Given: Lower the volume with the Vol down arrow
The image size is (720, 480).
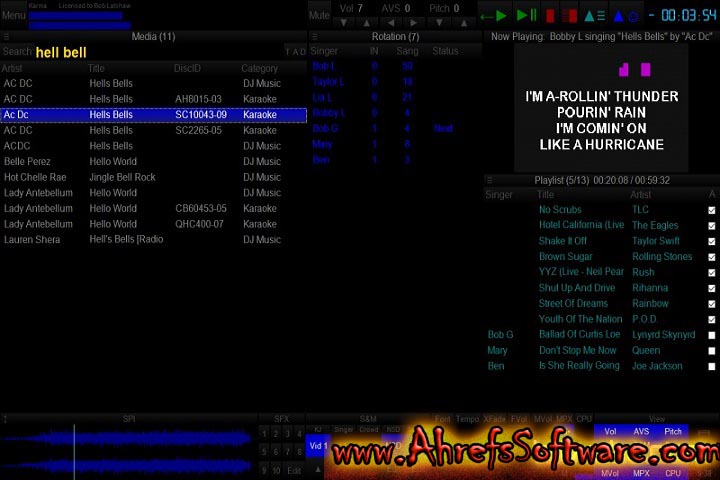Looking at the screenshot, I should [343, 23].
